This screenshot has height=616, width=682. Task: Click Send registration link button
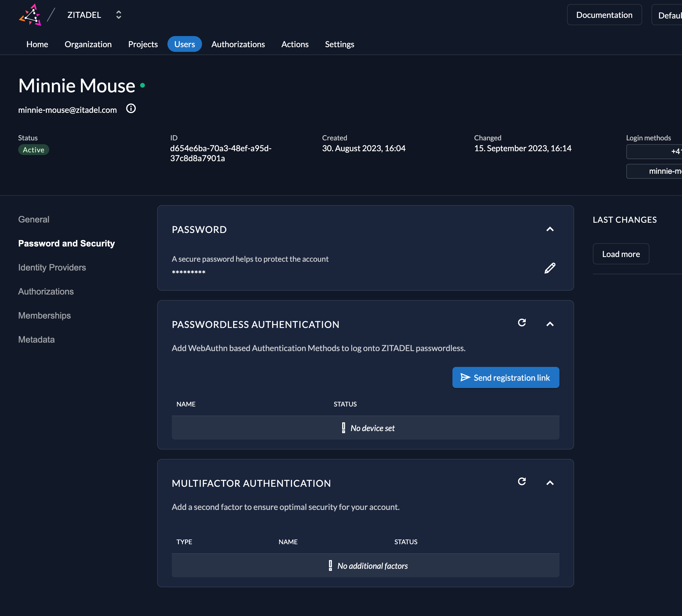(x=506, y=377)
